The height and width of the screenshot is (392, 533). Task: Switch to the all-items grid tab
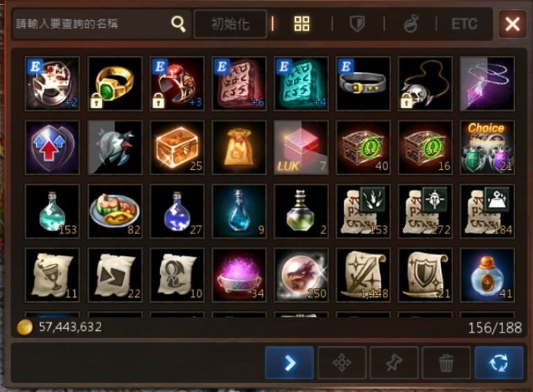302,24
